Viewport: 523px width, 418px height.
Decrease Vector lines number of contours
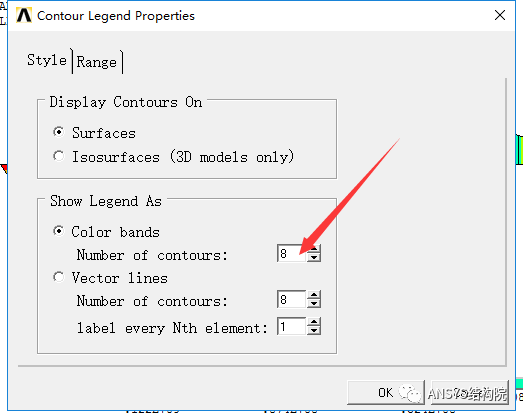[x=314, y=304]
